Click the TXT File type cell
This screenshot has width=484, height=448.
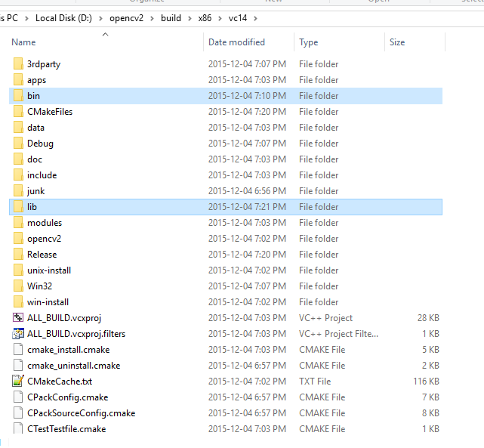click(x=315, y=382)
